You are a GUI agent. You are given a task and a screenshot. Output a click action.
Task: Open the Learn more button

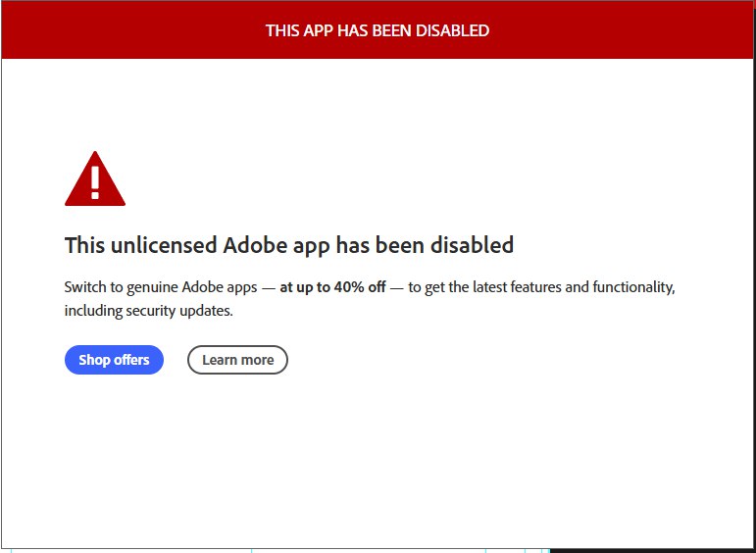[x=237, y=360]
